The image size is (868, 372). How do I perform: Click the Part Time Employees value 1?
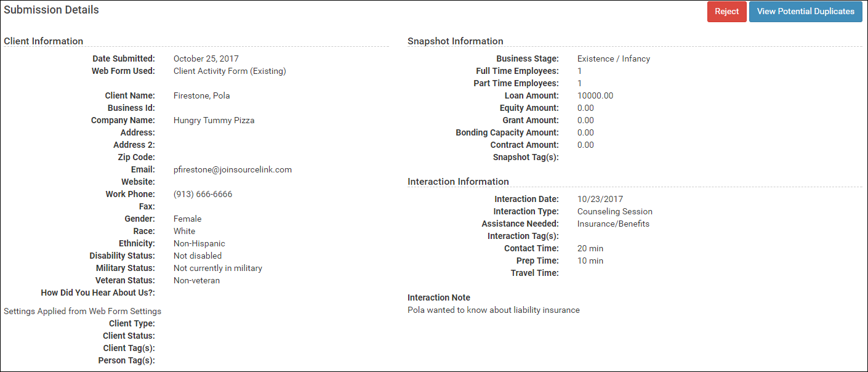coord(580,83)
